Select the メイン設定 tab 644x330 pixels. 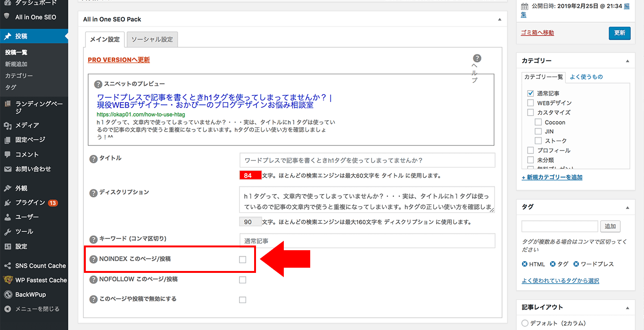point(105,40)
